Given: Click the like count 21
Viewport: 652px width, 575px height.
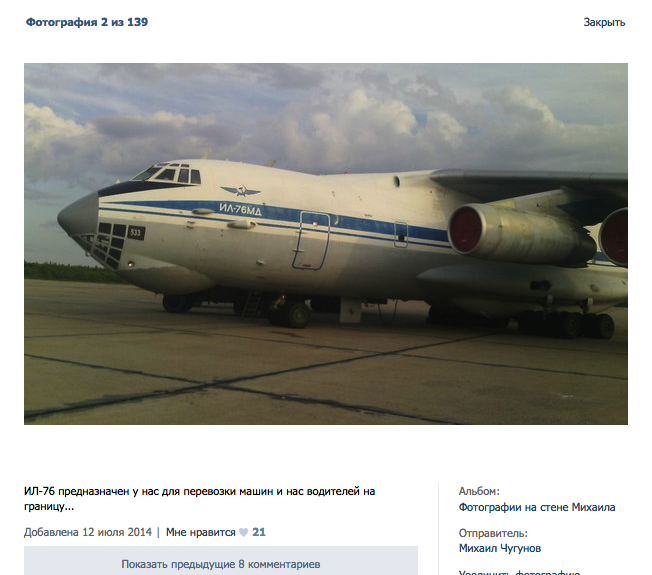Looking at the screenshot, I should coord(259,532).
